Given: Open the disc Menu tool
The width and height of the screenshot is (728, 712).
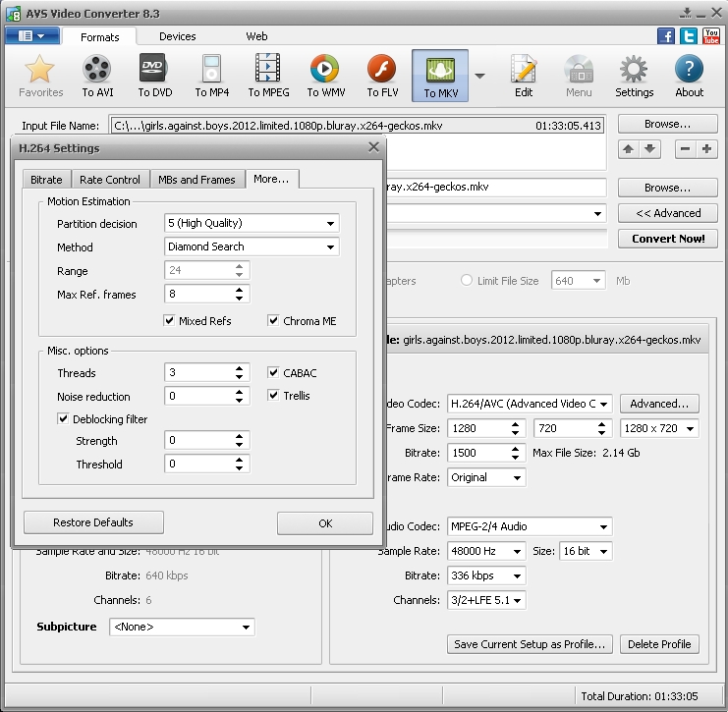Looking at the screenshot, I should (x=579, y=76).
